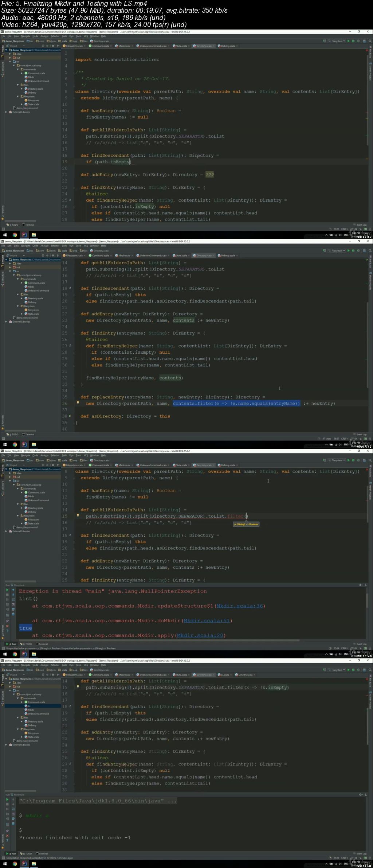This screenshot has height=868, width=373.
Task: Switch to UnknownCommand.scala tab in second frame
Action: pyautogui.click(x=152, y=256)
